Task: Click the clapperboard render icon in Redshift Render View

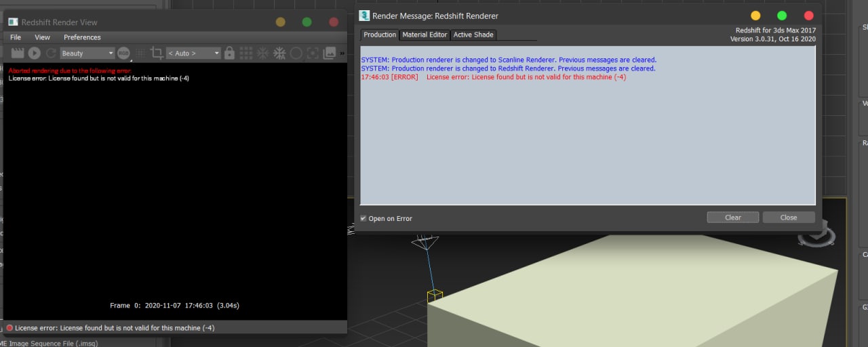Action: click(x=18, y=53)
